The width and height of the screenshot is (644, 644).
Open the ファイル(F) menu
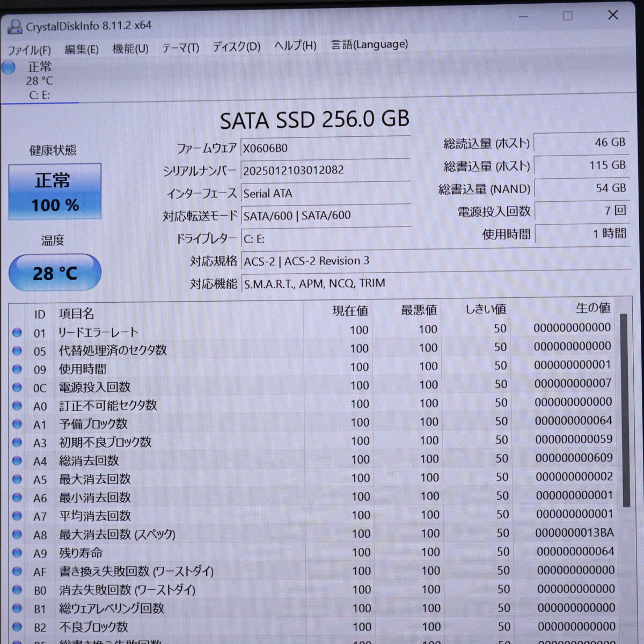pyautogui.click(x=29, y=50)
